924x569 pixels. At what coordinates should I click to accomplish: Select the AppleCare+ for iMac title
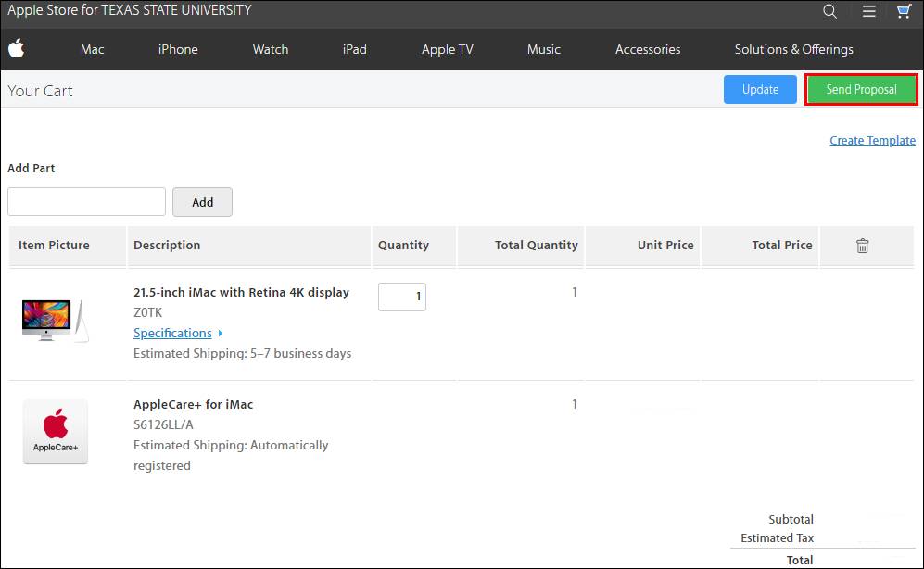coord(194,405)
